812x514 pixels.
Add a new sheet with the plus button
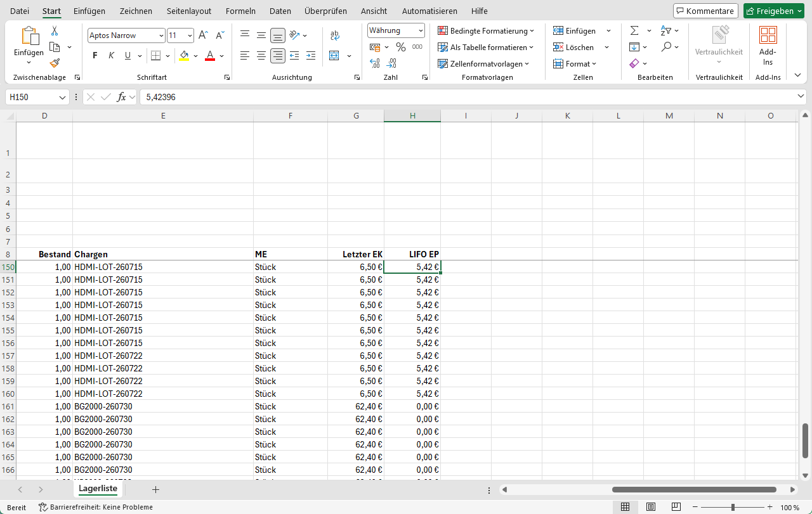pyautogui.click(x=155, y=489)
